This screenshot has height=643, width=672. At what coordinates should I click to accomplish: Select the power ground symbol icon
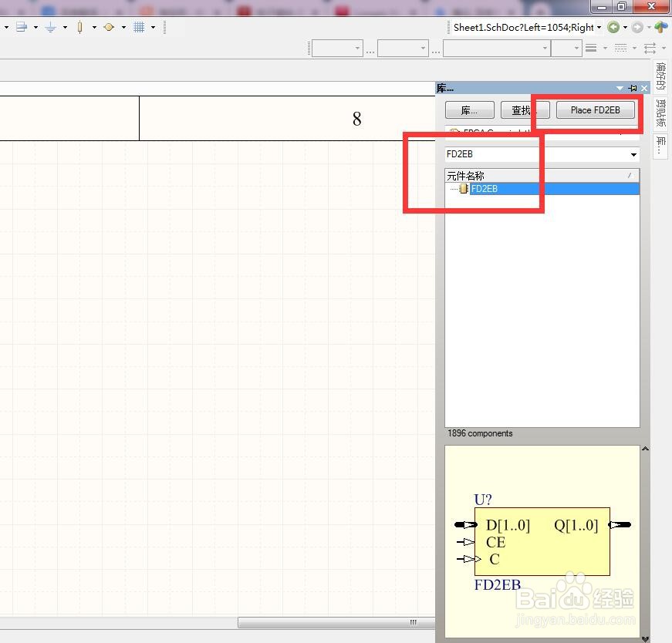tap(51, 28)
